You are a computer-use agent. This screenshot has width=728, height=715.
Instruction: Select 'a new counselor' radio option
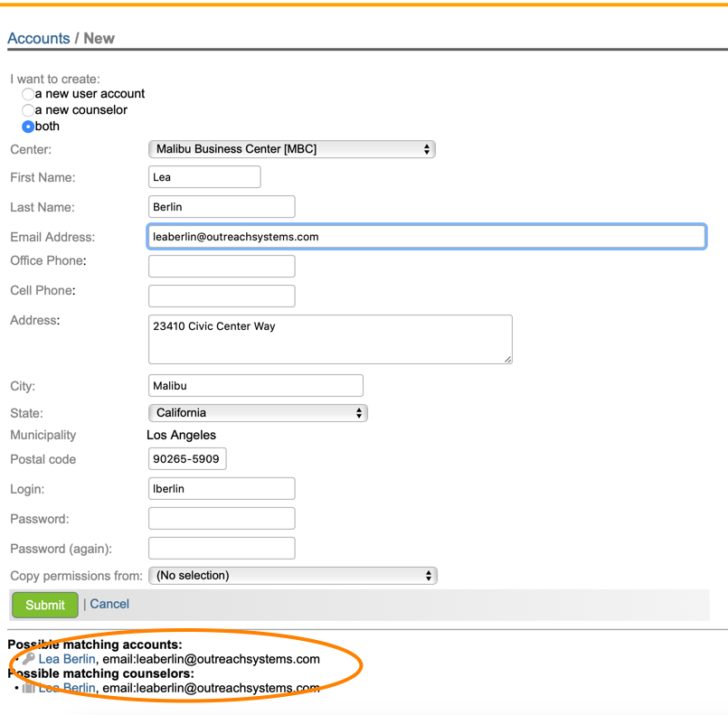coord(28,110)
